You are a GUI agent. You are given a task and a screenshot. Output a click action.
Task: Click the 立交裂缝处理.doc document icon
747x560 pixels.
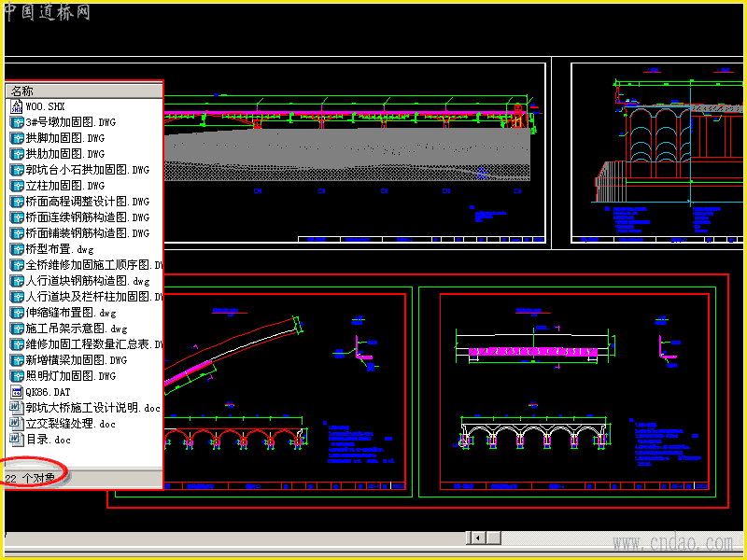(17, 424)
